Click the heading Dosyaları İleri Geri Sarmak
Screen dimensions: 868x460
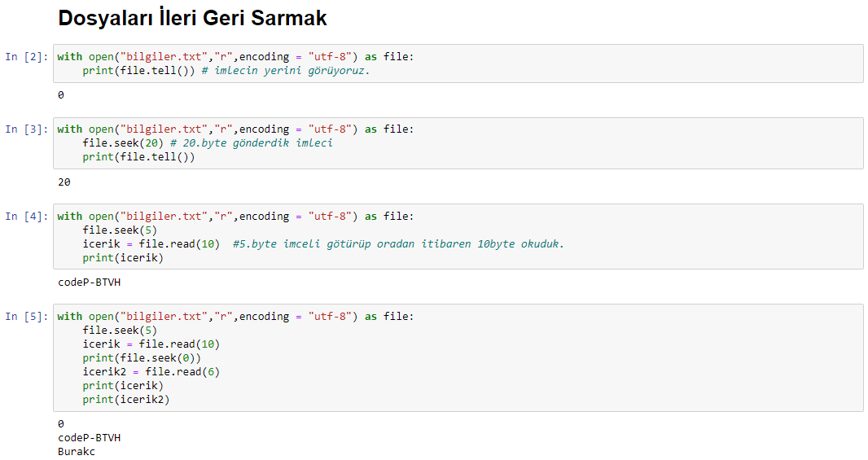tap(192, 18)
